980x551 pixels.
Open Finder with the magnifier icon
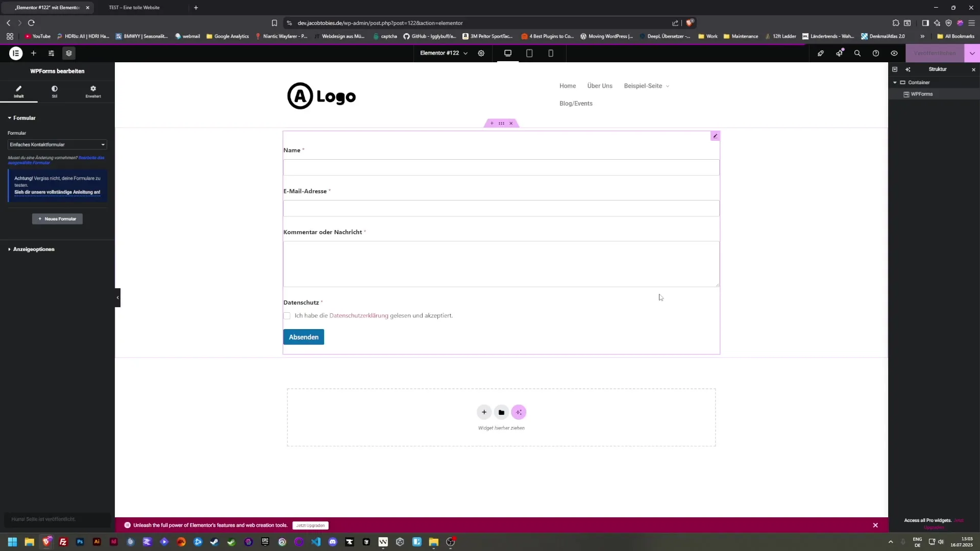click(857, 53)
